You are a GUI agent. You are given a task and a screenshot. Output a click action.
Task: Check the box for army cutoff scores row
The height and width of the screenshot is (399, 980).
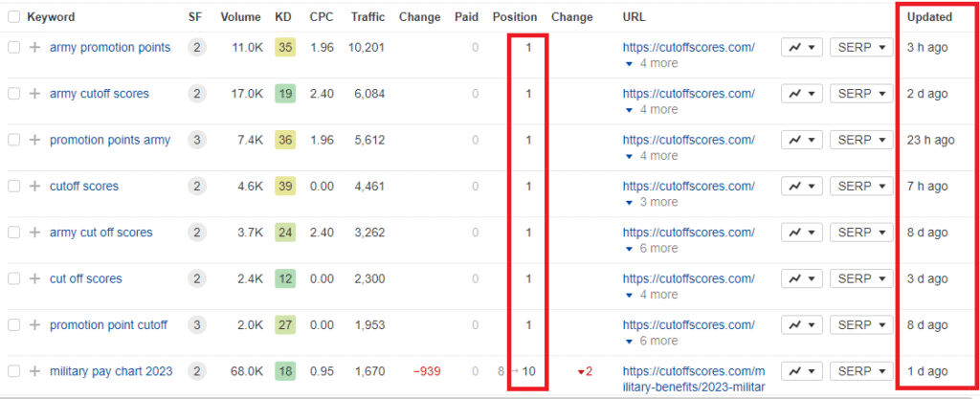(14, 94)
